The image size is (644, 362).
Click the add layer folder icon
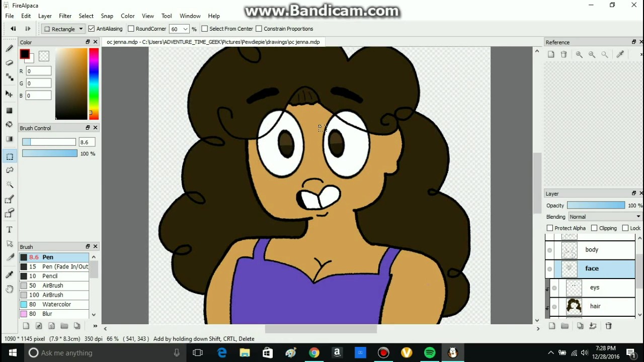(565, 326)
